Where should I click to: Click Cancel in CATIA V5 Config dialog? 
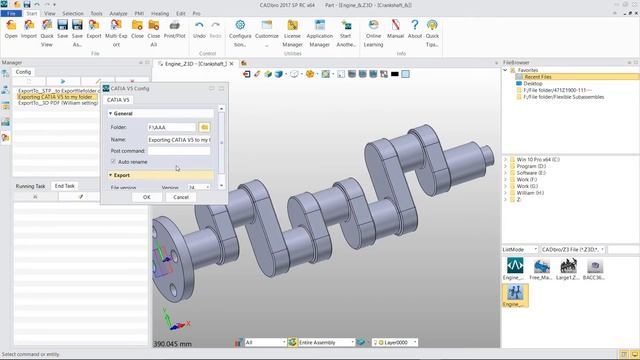[181, 197]
